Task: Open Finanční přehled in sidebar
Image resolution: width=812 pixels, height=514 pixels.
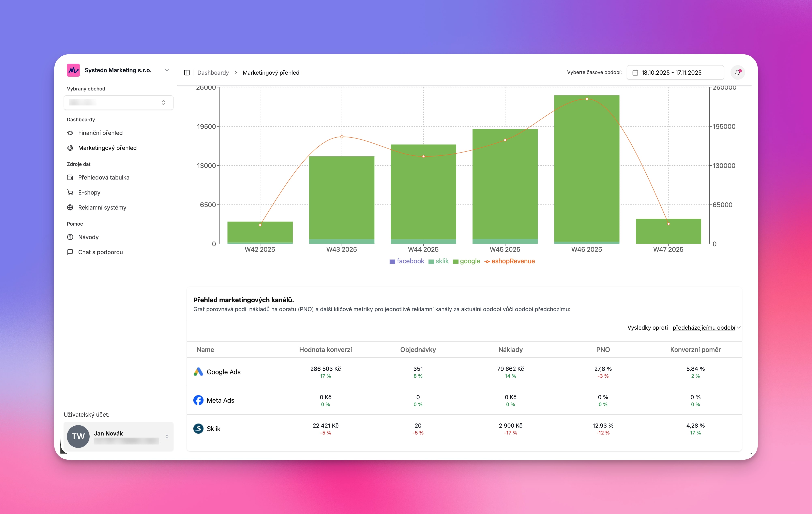Action: pos(100,133)
